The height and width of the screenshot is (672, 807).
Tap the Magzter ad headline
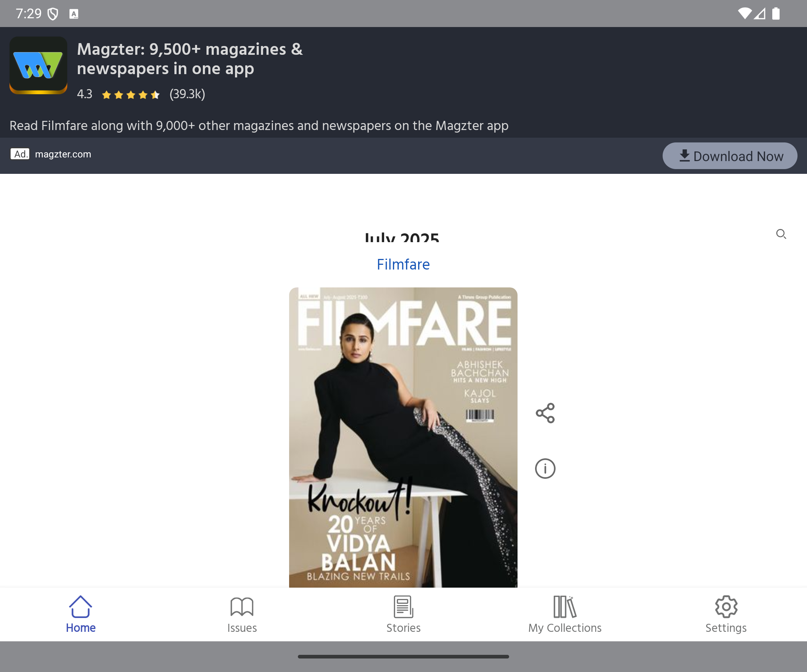(x=190, y=59)
